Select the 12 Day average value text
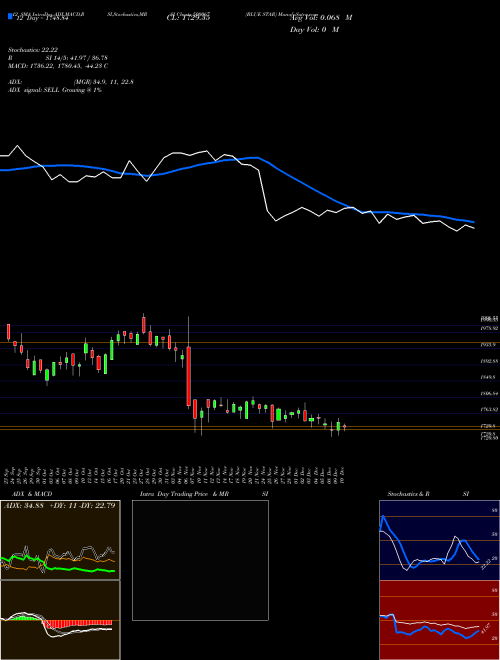This screenshot has width=500, height=660. pyautogui.click(x=41, y=19)
